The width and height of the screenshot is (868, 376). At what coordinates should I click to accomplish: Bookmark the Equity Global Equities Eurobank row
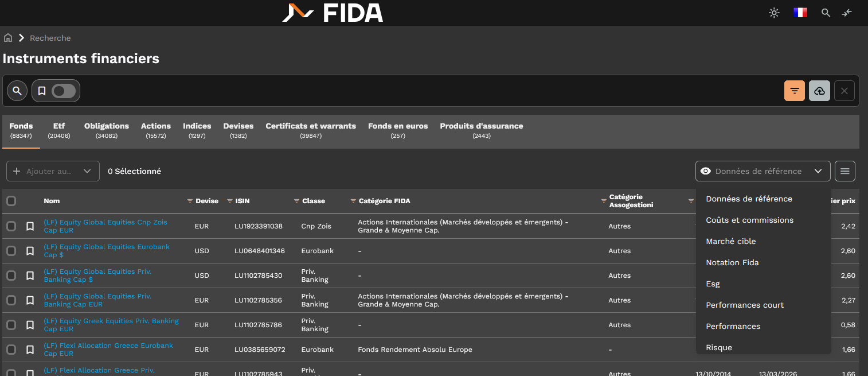point(30,251)
